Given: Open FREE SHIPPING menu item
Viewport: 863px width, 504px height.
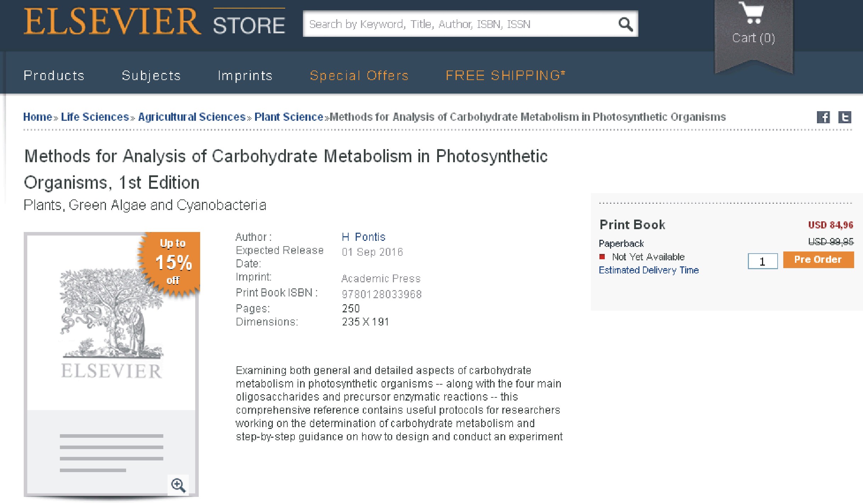Looking at the screenshot, I should (506, 75).
